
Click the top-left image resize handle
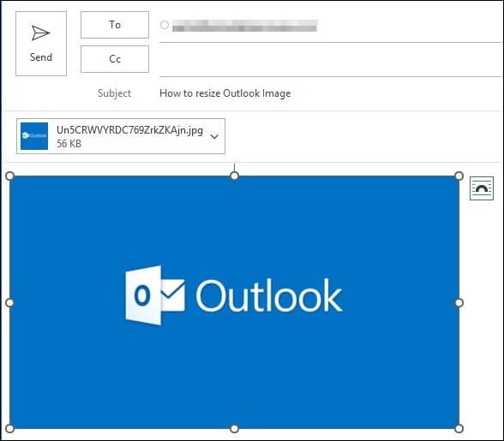tap(10, 176)
